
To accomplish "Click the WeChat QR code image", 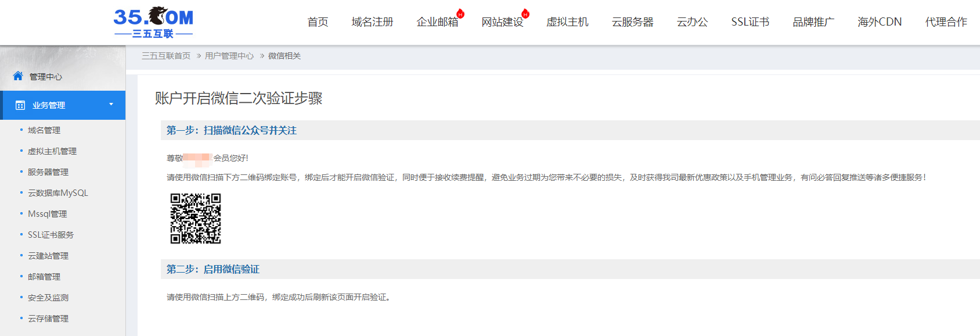I will tap(196, 219).
